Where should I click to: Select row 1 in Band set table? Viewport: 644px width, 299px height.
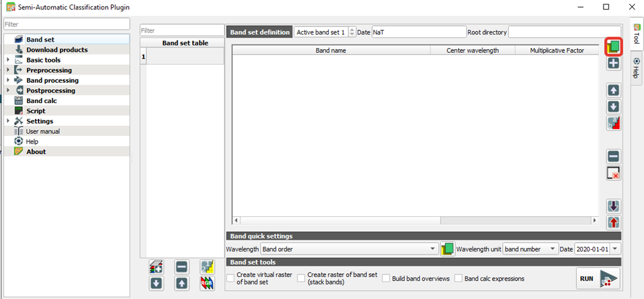coord(182,56)
